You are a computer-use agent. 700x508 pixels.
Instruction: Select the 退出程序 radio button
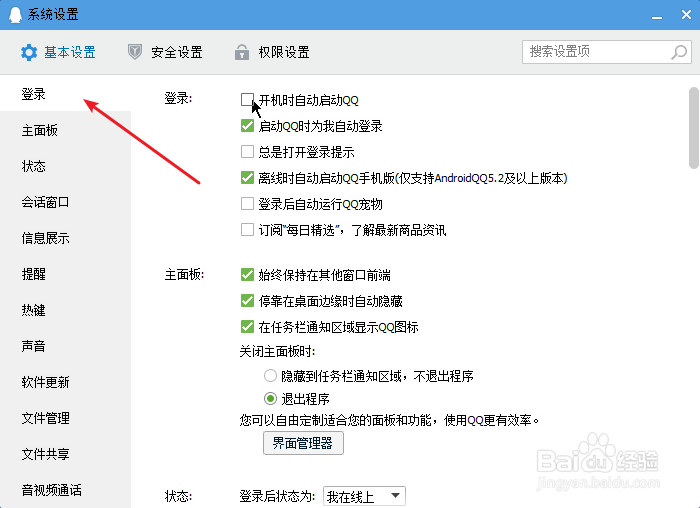pos(270,398)
